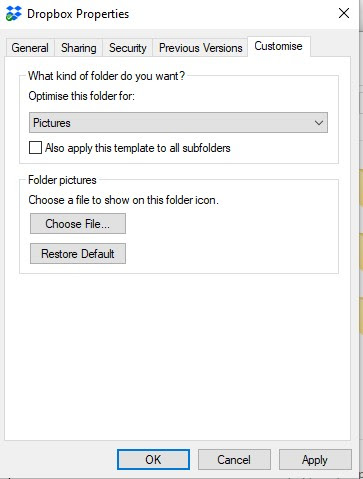Click the 'What kind of folder do you want?' heading
Viewport: 363px width, 479px height.
pyautogui.click(x=106, y=76)
